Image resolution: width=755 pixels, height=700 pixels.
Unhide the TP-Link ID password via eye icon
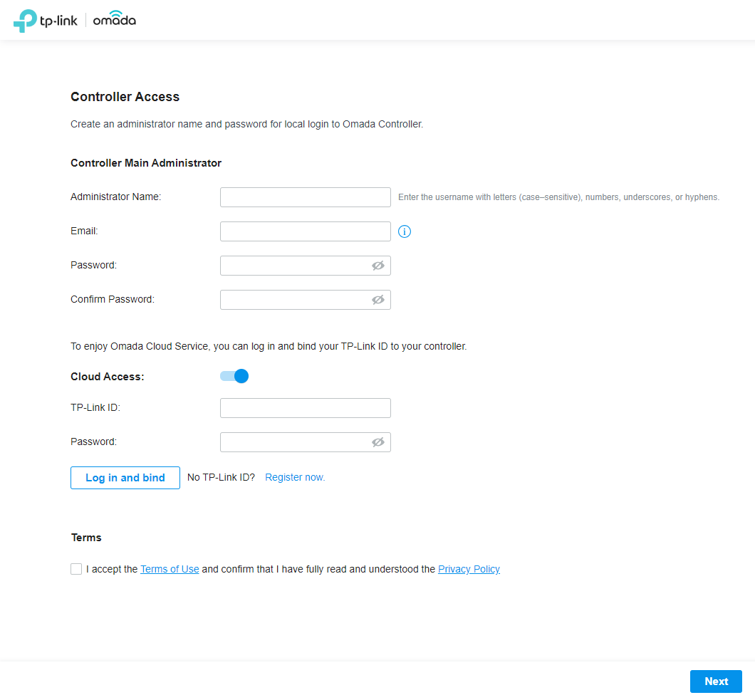[x=377, y=442]
